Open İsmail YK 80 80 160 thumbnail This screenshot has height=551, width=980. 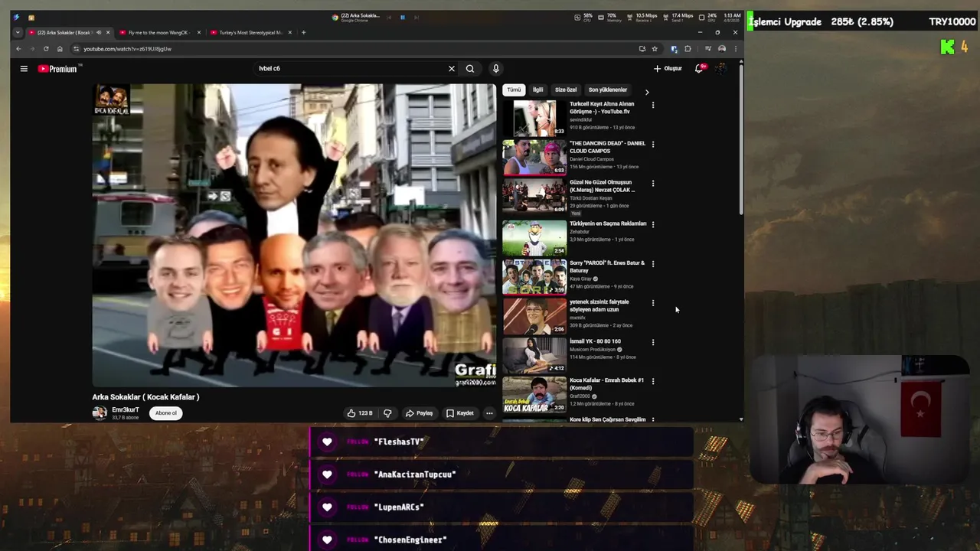click(534, 355)
